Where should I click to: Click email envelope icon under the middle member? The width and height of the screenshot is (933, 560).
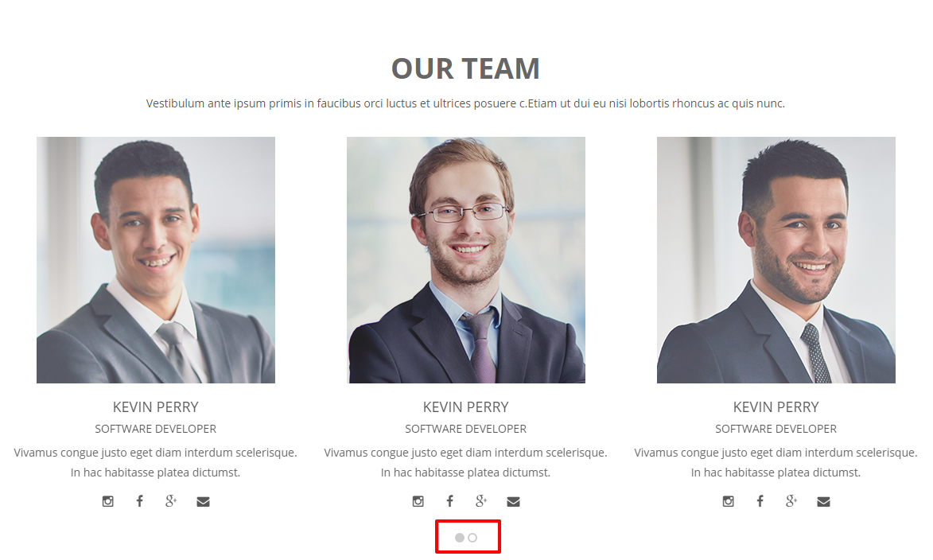514,502
